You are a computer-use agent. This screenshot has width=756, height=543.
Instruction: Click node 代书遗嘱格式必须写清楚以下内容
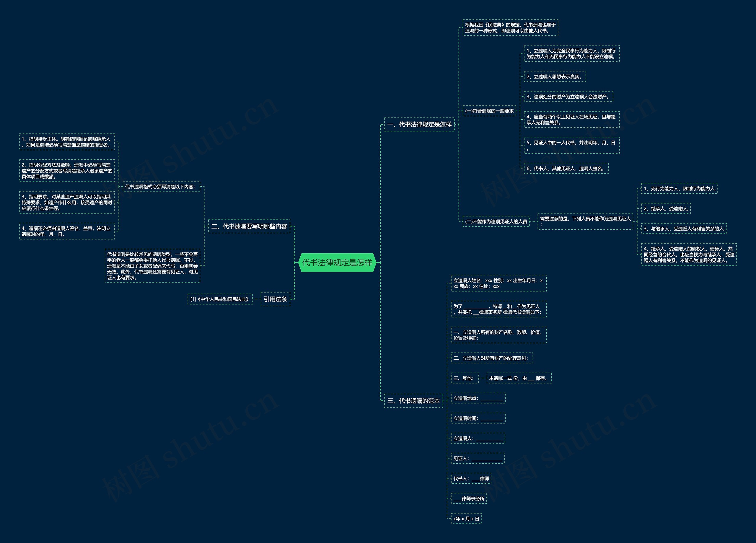point(161,187)
